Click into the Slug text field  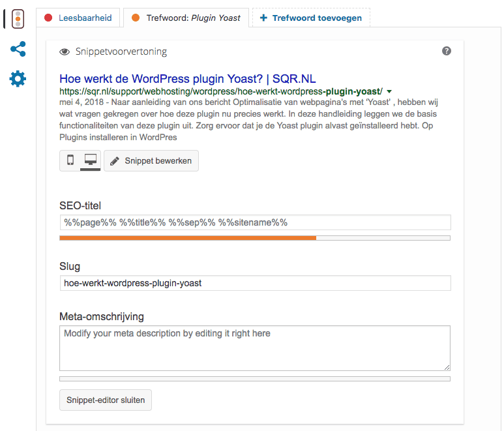[254, 283]
